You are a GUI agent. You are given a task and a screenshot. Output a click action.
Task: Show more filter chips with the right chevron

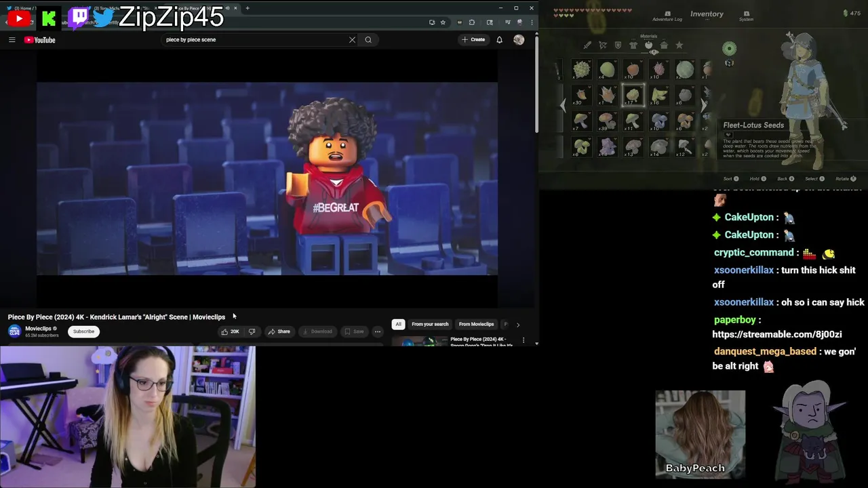518,325
